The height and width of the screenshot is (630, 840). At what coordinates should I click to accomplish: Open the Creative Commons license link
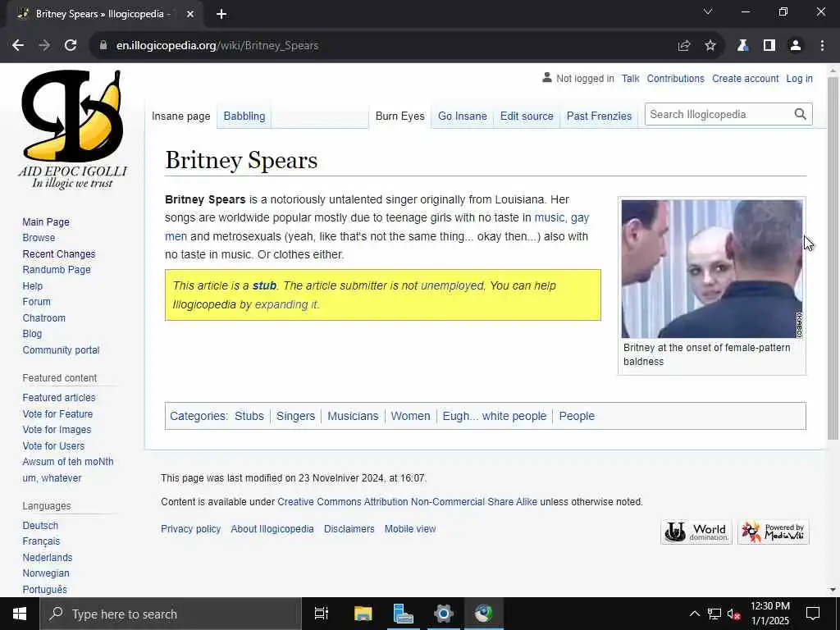(x=407, y=502)
